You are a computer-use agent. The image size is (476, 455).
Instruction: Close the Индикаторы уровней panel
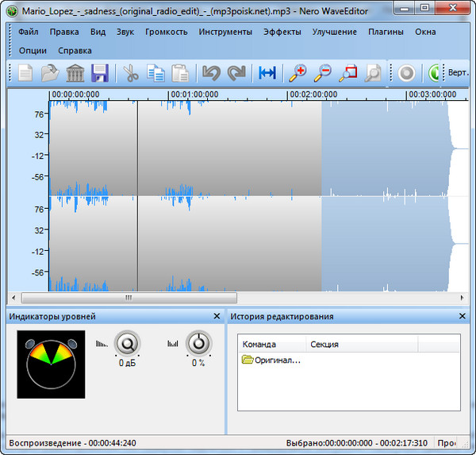(217, 317)
